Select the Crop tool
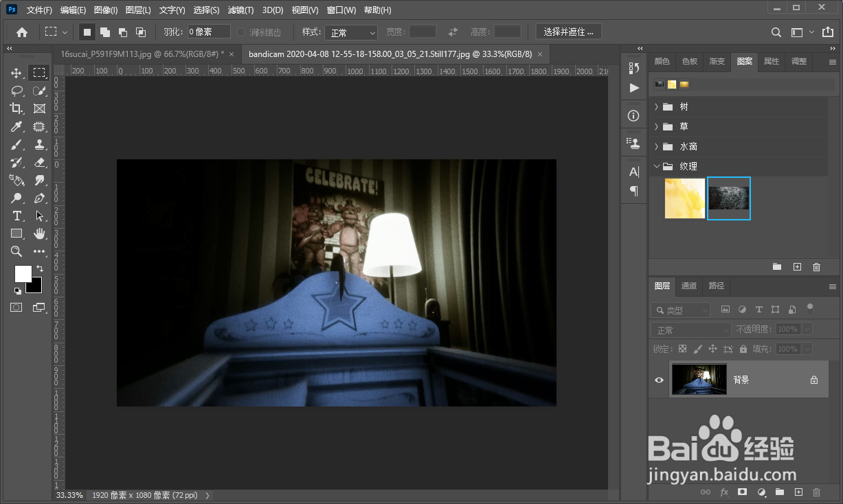Image resolution: width=843 pixels, height=504 pixels. click(x=17, y=108)
